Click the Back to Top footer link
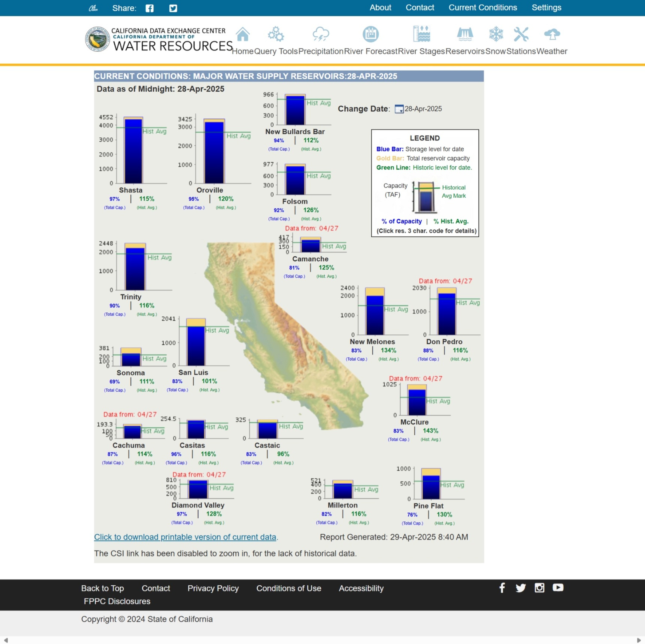 point(103,588)
